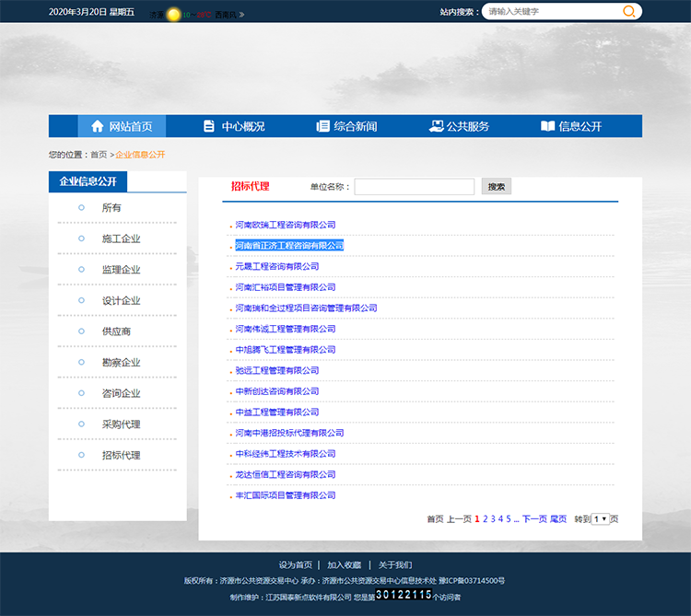Open 河南欧瑞工程咨询有限公司 link
This screenshot has width=691, height=616.
tap(285, 225)
